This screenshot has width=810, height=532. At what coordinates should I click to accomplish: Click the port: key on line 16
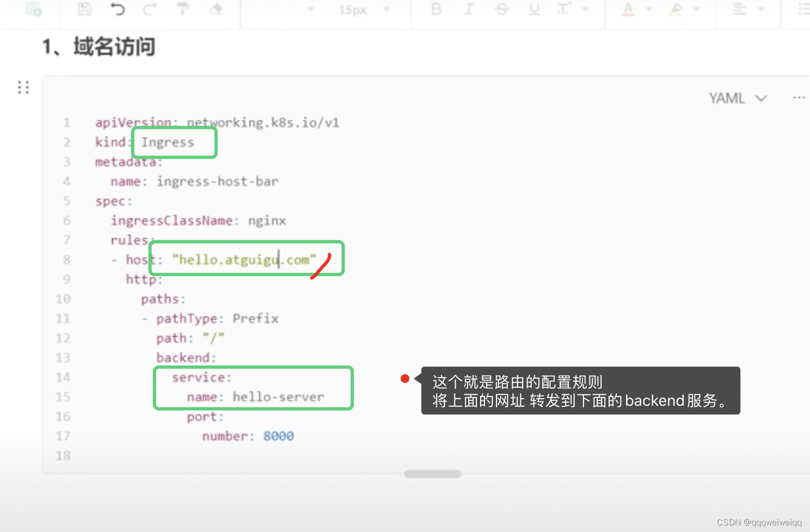205,416
